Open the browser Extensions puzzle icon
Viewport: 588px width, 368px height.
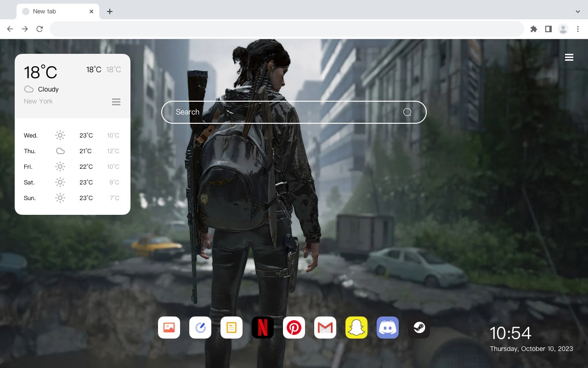[533, 29]
